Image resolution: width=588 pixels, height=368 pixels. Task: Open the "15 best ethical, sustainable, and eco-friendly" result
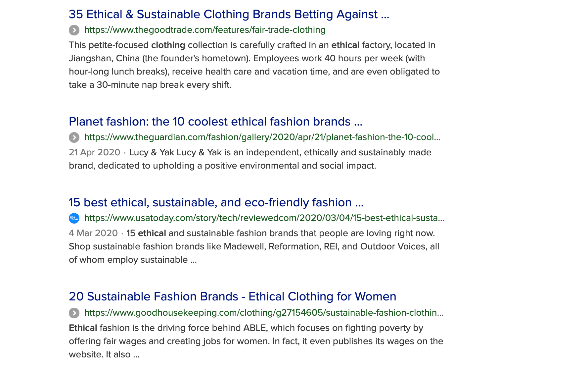point(216,202)
